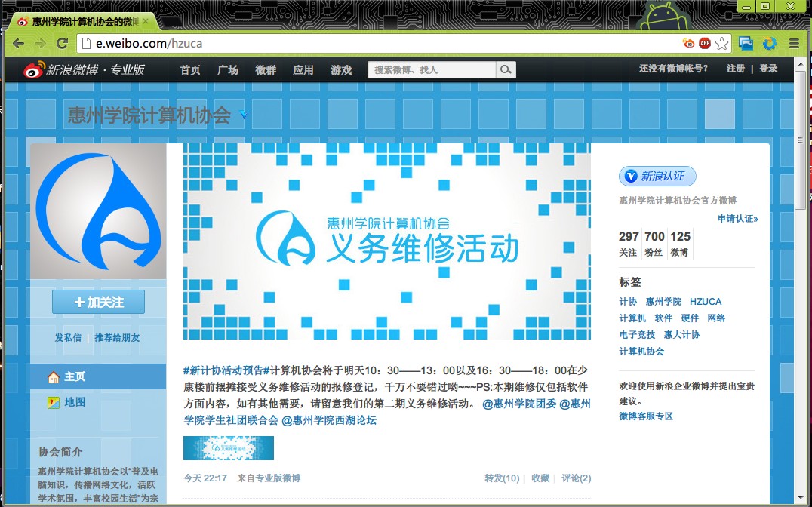Click the 新浪认证 verification badge
Viewport: 812px width, 507px height.
(657, 176)
